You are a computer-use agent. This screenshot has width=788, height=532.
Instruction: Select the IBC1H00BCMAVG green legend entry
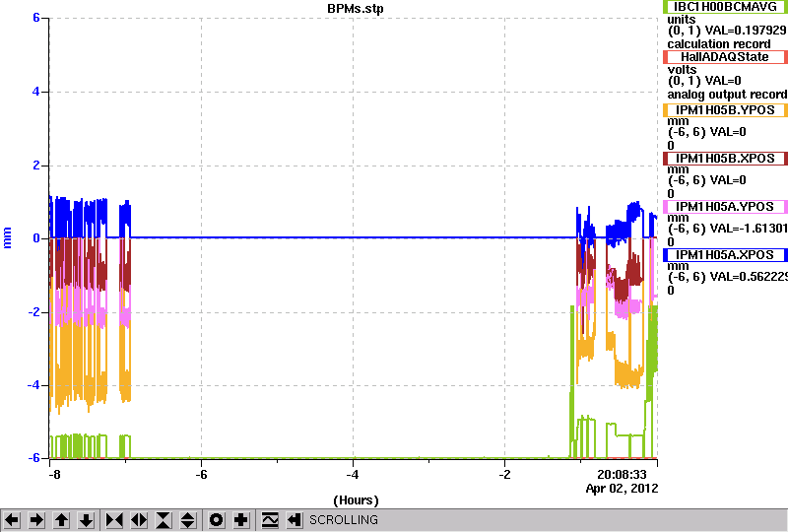(x=725, y=7)
